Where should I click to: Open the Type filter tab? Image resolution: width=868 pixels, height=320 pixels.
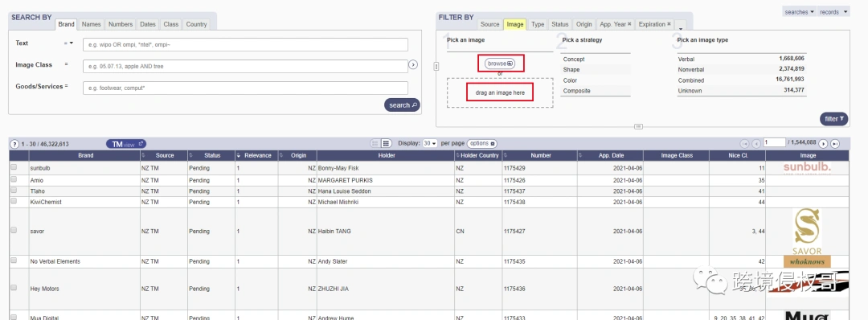(538, 24)
